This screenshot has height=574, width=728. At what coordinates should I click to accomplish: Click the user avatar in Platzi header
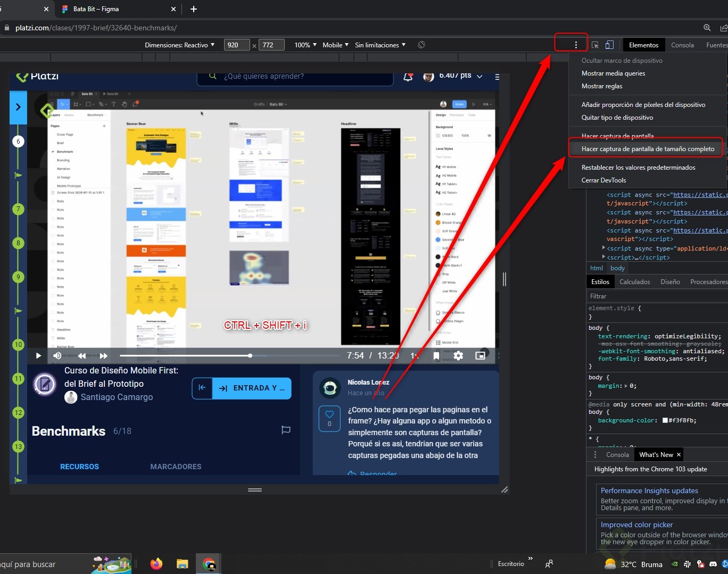pos(428,77)
